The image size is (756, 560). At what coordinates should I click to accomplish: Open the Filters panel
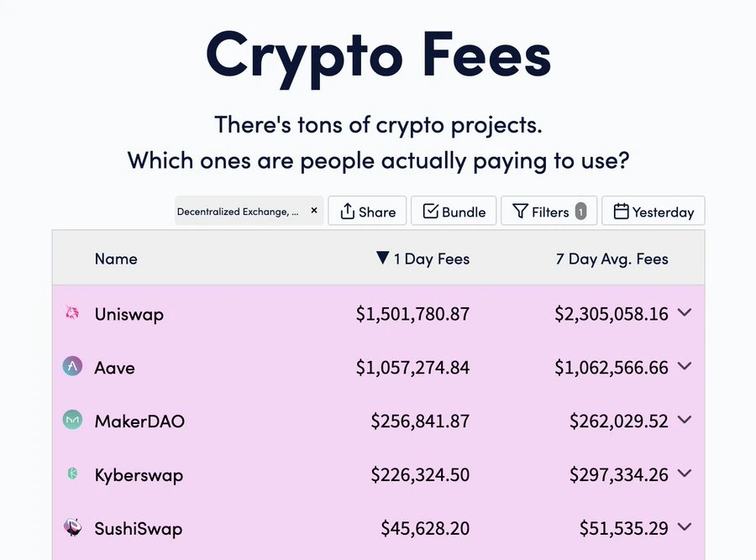pyautogui.click(x=549, y=212)
